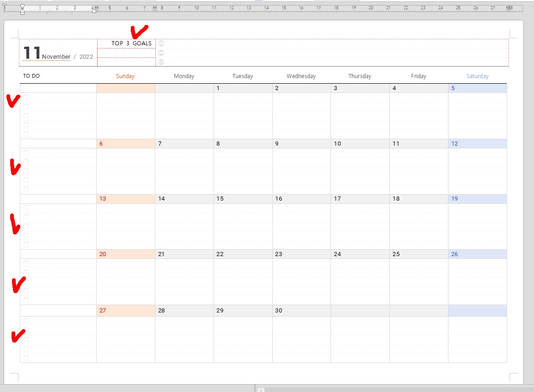Screen dimensions: 534x392
Task: Click the 2022 year text
Action: click(86, 56)
